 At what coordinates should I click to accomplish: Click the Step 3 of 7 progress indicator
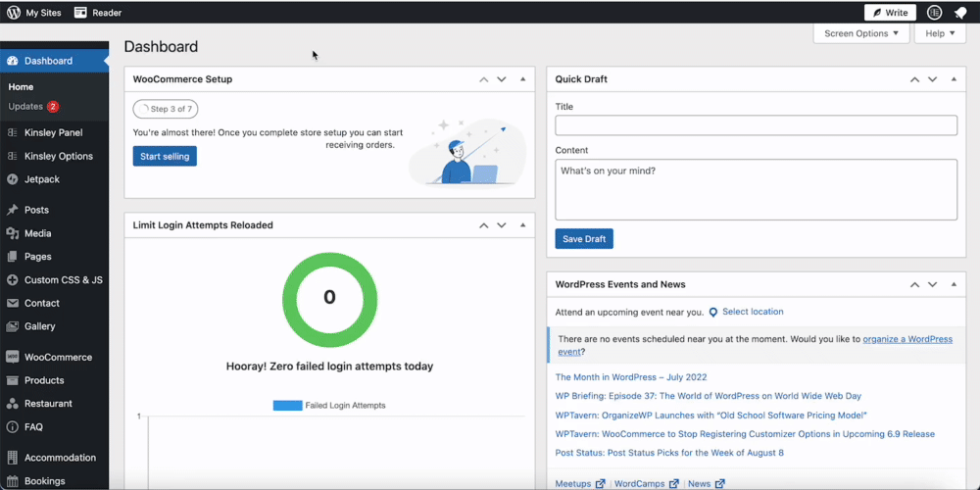(x=166, y=109)
